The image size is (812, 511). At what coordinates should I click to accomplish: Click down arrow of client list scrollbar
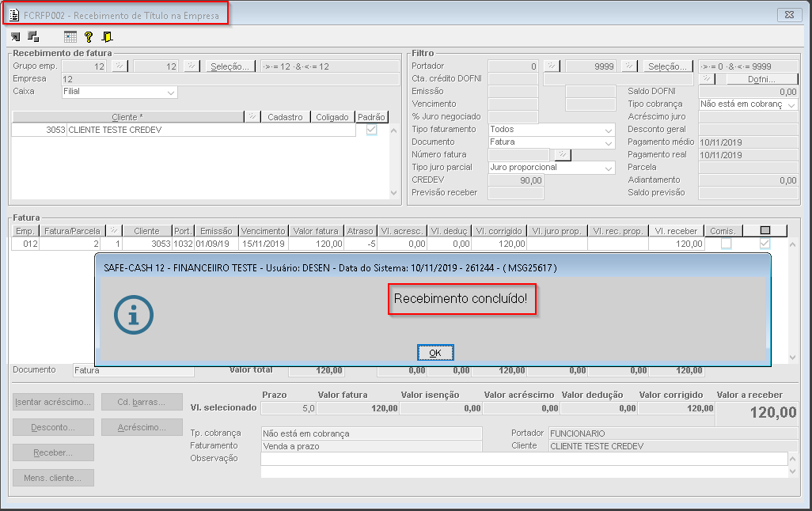(393, 192)
